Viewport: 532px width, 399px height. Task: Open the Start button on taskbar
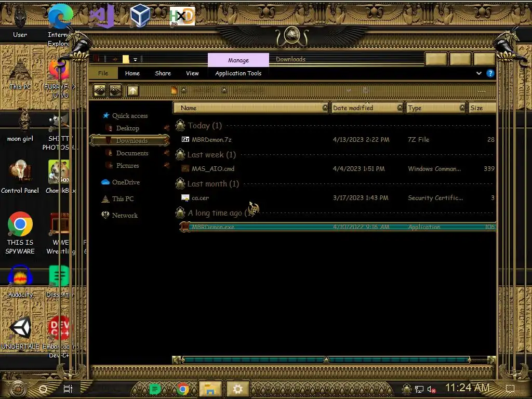point(18,389)
